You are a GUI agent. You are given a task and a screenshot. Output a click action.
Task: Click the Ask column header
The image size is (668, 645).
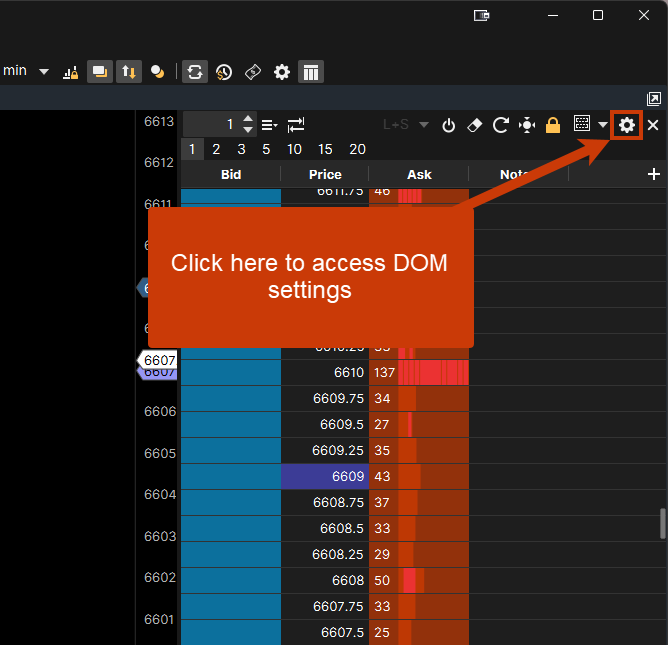(x=419, y=174)
